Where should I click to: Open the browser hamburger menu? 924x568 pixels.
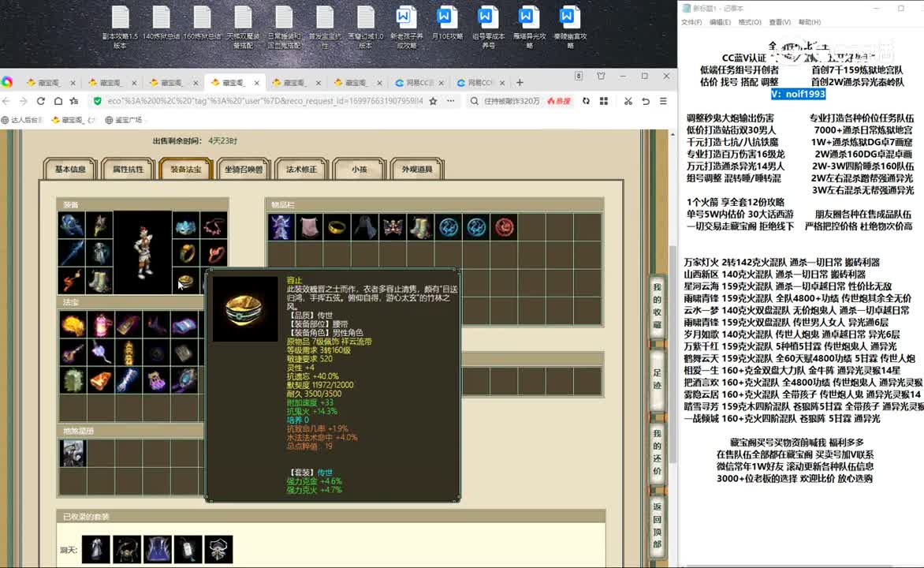[x=664, y=102]
